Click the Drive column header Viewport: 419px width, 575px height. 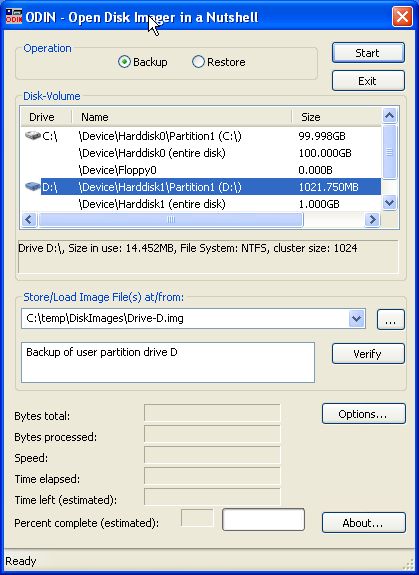click(46, 117)
